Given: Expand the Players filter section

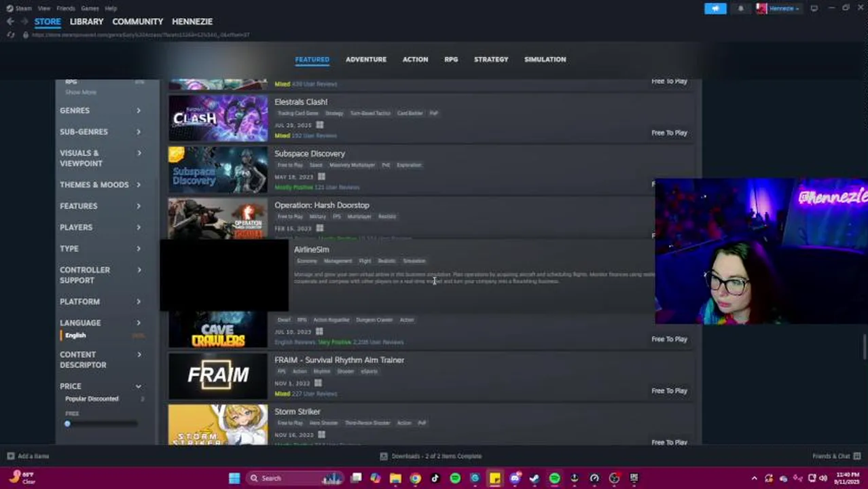Looking at the screenshot, I should pyautogui.click(x=101, y=228).
